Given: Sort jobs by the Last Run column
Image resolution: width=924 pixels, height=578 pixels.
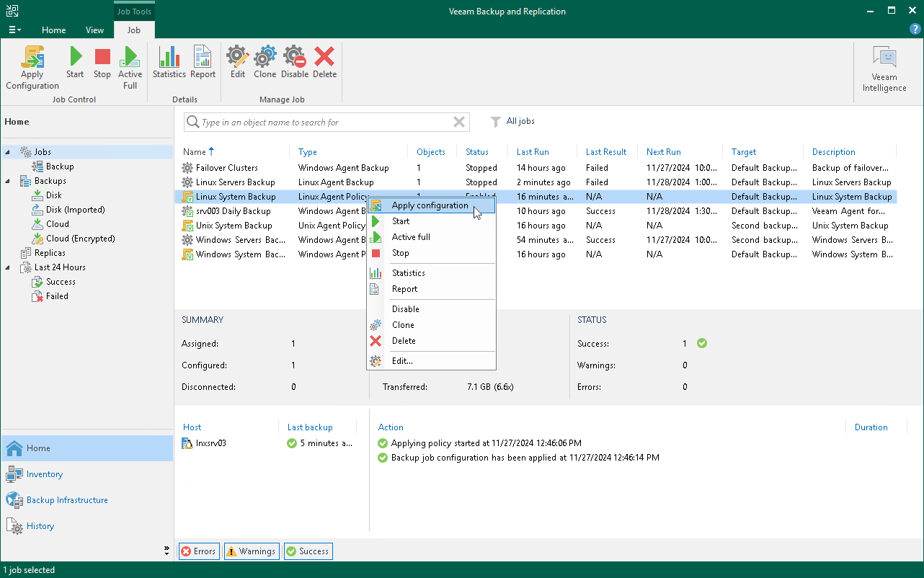Looking at the screenshot, I should (533, 152).
